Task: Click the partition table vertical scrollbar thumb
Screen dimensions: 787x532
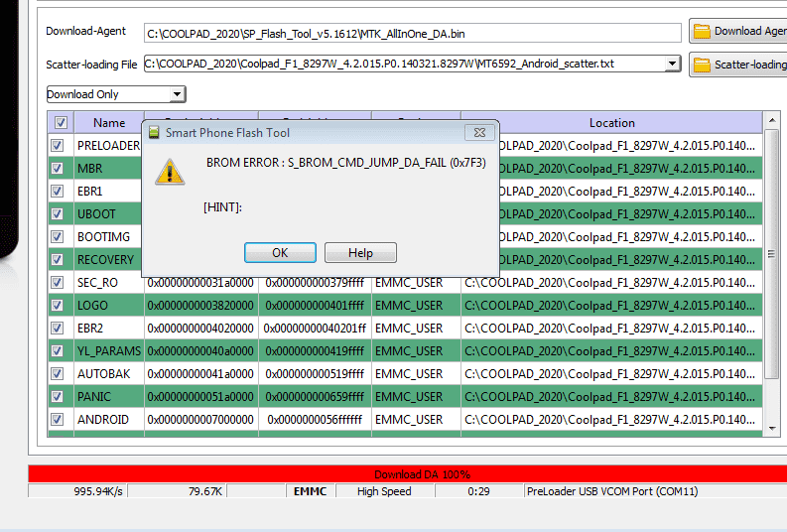Action: tap(772, 254)
